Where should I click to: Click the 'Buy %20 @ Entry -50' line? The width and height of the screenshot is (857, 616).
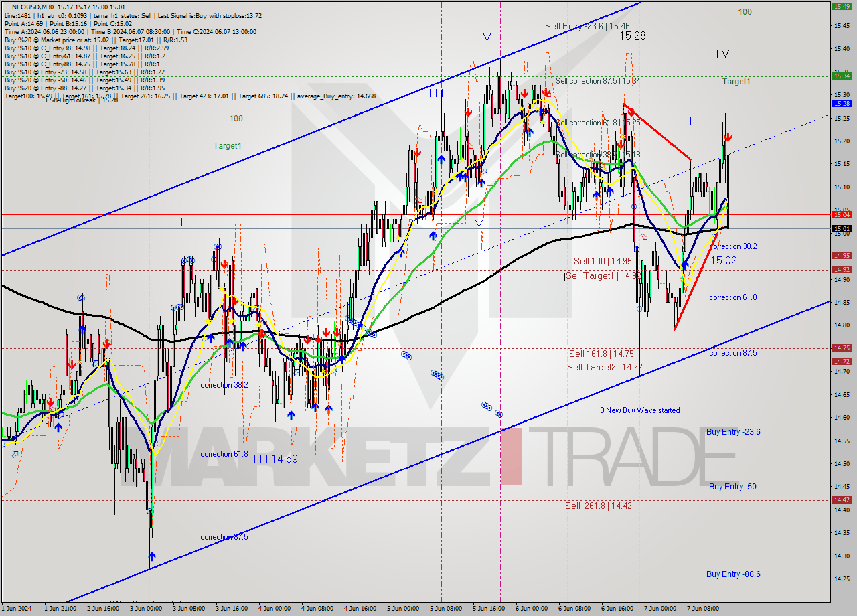pyautogui.click(x=84, y=80)
